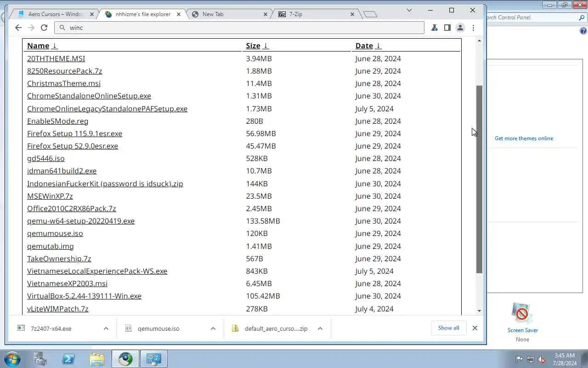The width and height of the screenshot is (588, 368).
Task: Download idman641build2.exe
Action: point(62,171)
